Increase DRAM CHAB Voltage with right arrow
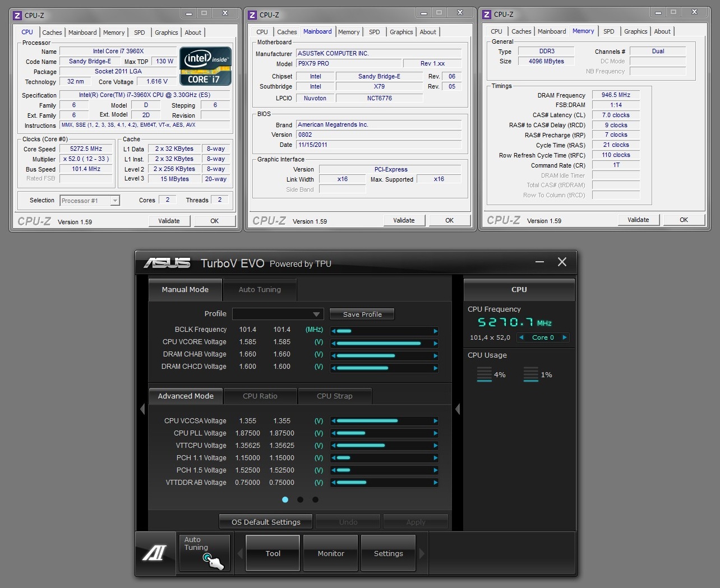Screen dimensions: 720x588 (435, 355)
